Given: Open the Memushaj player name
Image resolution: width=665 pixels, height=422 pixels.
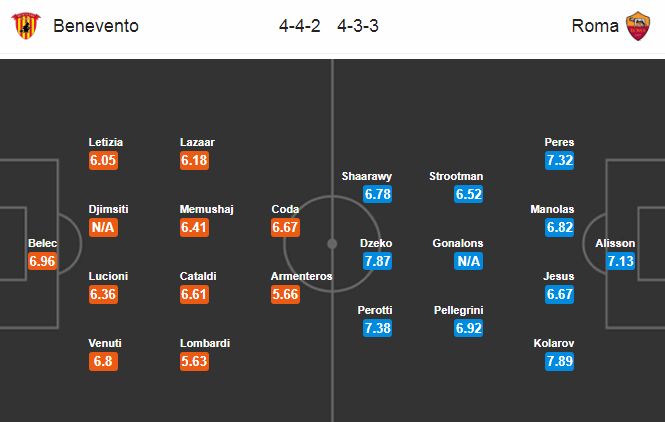Looking at the screenshot, I should (x=207, y=209).
